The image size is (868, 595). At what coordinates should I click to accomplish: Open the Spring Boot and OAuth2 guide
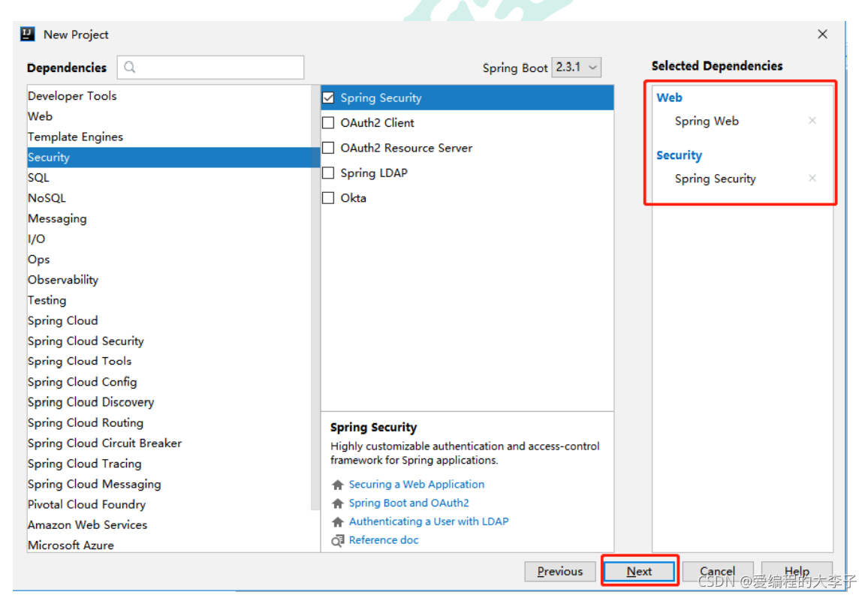tap(408, 503)
